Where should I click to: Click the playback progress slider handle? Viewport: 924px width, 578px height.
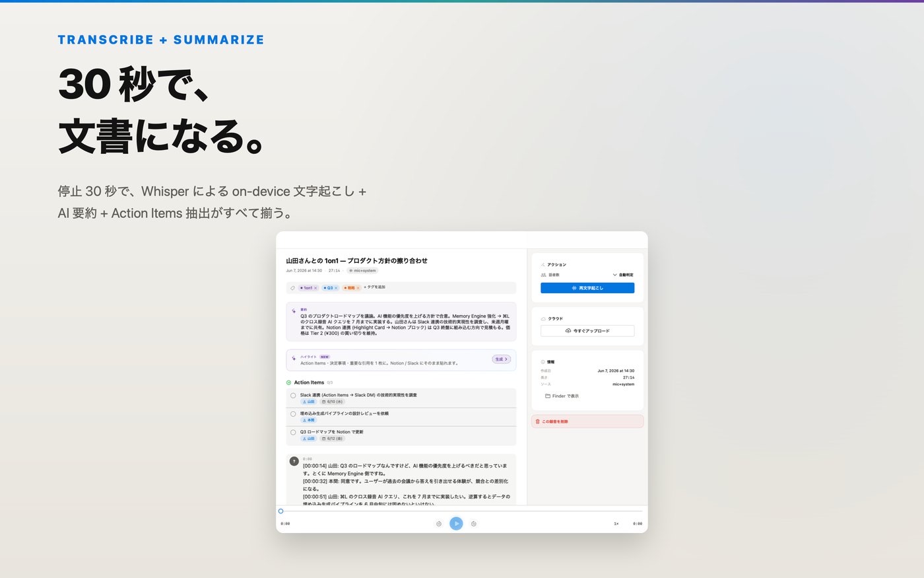click(280, 511)
